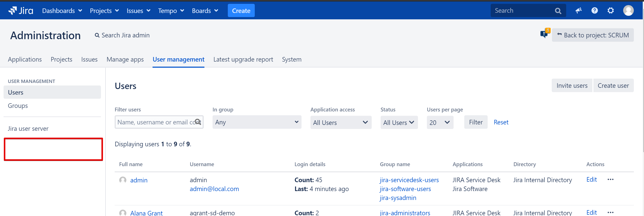
Task: Open the feedback megaphone icon
Action: click(579, 10)
